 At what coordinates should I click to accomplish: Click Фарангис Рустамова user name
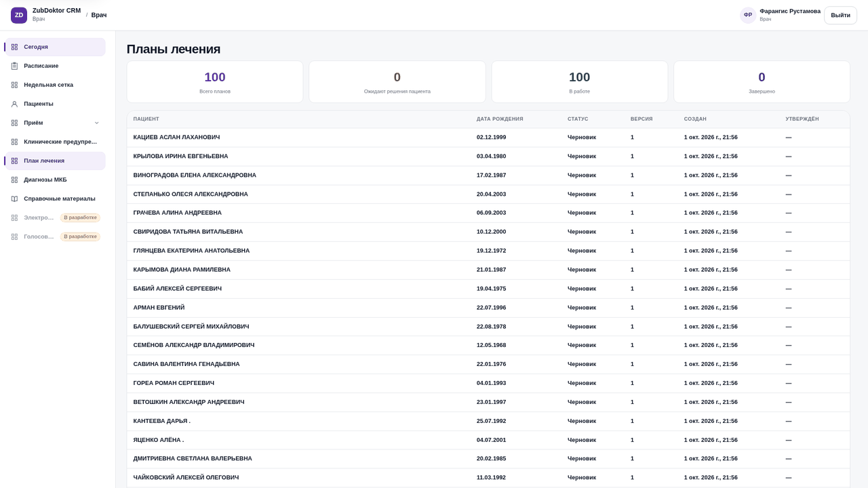pos(790,11)
